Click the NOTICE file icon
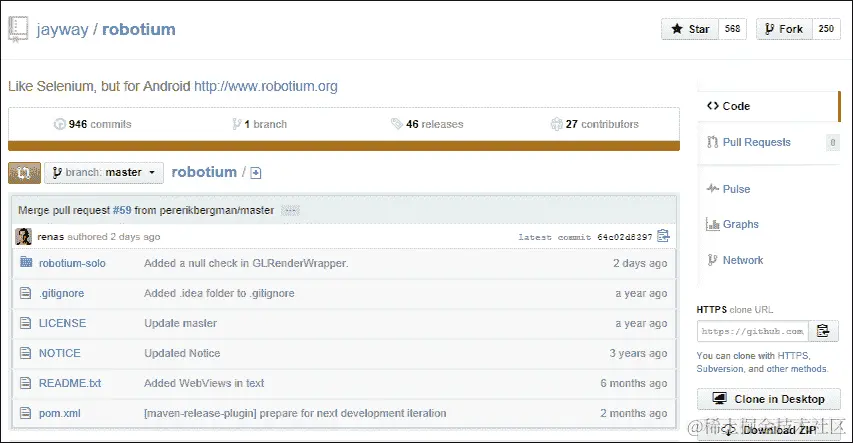853x443 pixels. (x=26, y=353)
